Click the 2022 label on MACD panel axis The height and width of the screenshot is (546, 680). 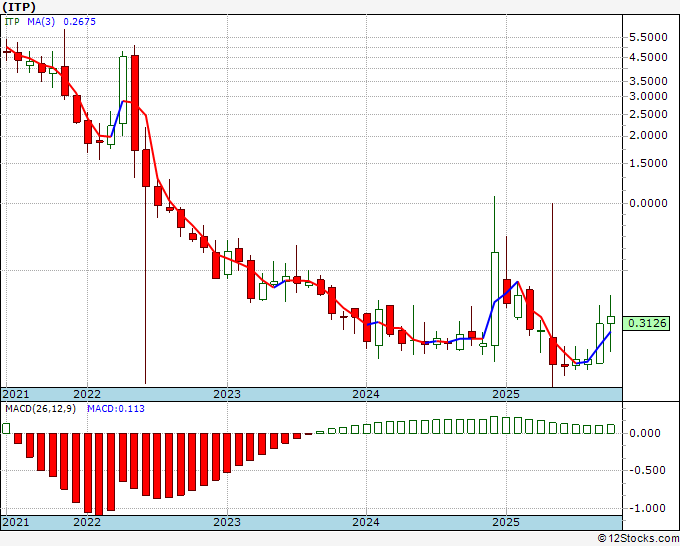tap(87, 522)
